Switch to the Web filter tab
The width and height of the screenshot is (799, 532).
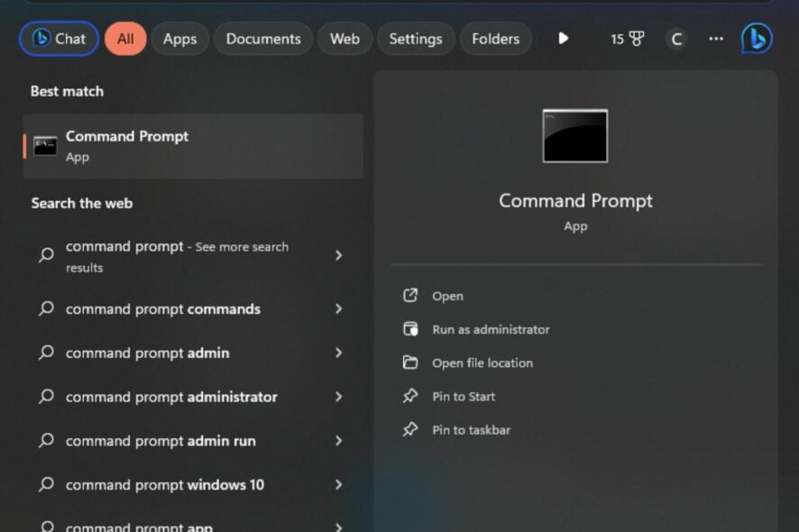tap(345, 39)
